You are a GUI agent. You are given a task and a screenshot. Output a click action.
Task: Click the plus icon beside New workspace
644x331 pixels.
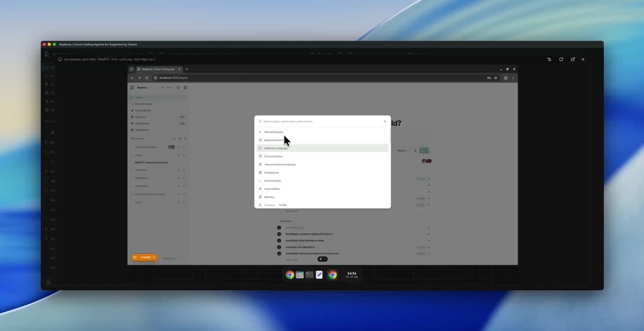260,131
